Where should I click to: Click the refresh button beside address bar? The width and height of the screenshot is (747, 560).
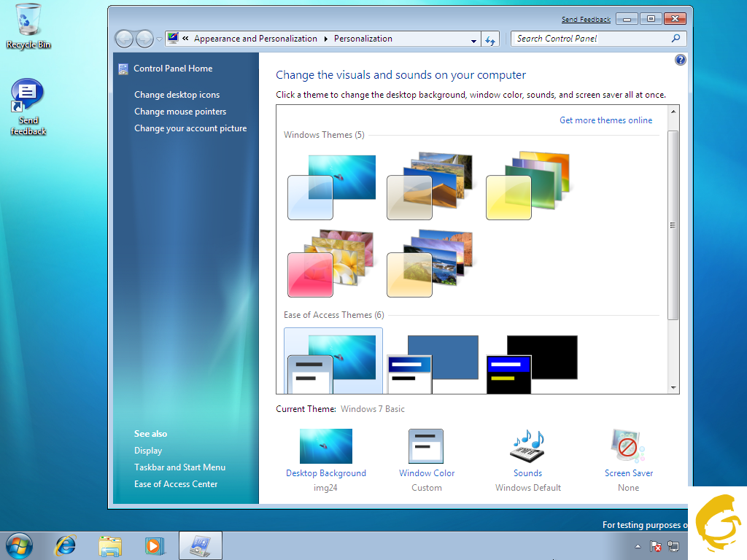pyautogui.click(x=490, y=39)
